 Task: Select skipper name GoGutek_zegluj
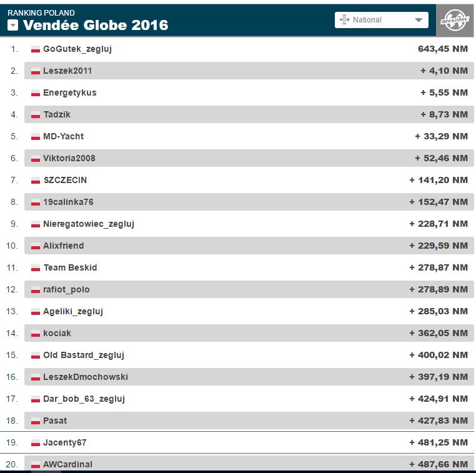point(77,49)
